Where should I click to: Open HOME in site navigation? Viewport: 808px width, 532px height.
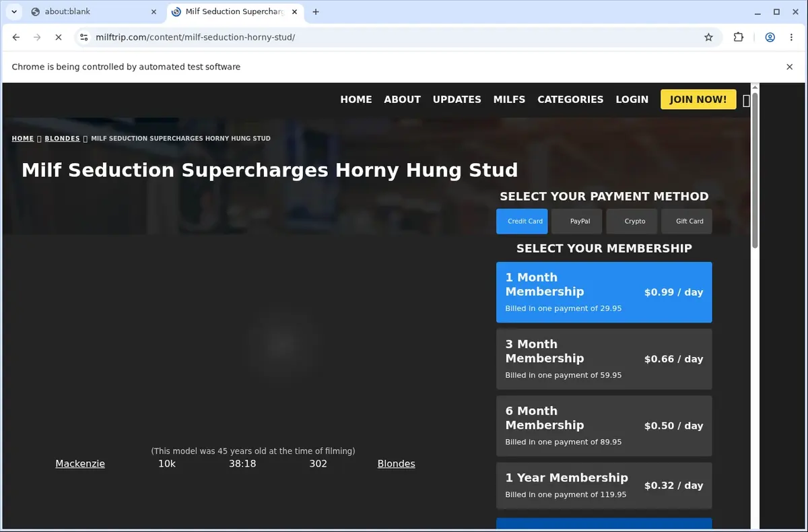click(356, 99)
